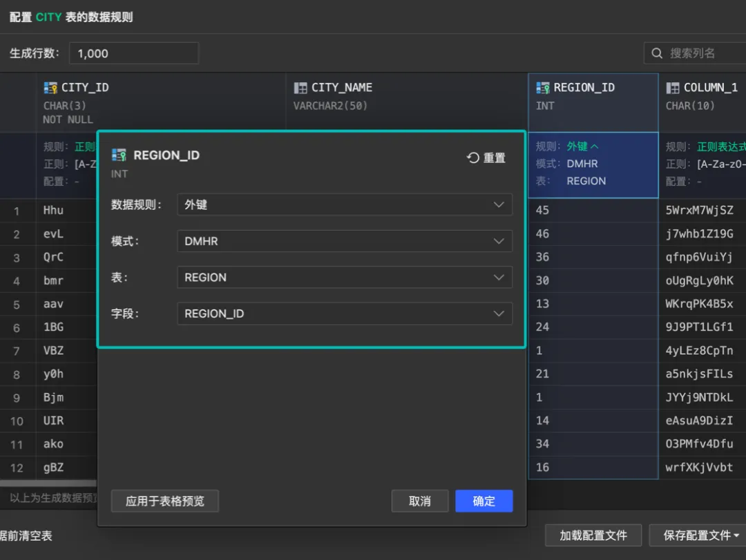Click the COLUMN_1 cell eAsuA9DizI
Screen dimensions: 746x560
tap(699, 420)
